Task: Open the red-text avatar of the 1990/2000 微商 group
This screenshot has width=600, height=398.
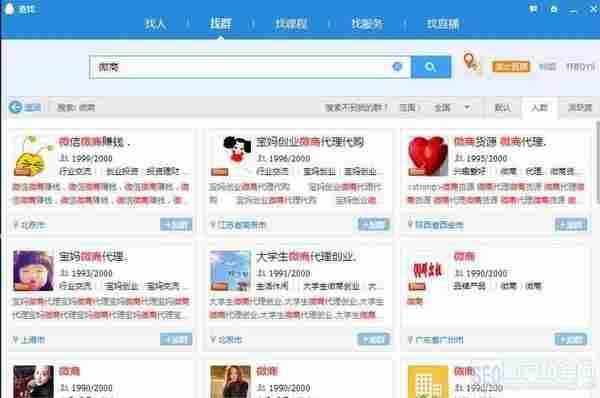Action: 428,271
